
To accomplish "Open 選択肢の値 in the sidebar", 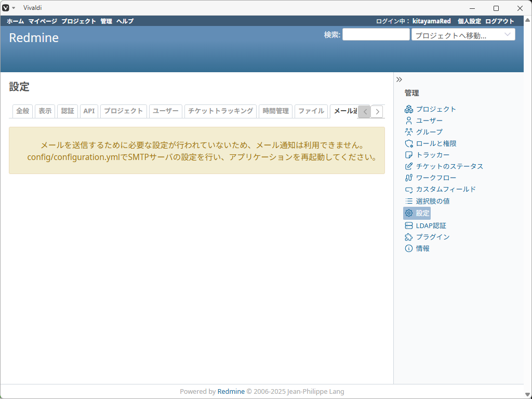I will pos(433,201).
